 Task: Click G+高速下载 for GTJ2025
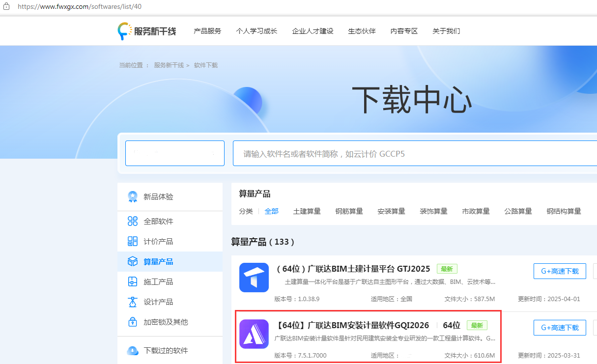560,271
